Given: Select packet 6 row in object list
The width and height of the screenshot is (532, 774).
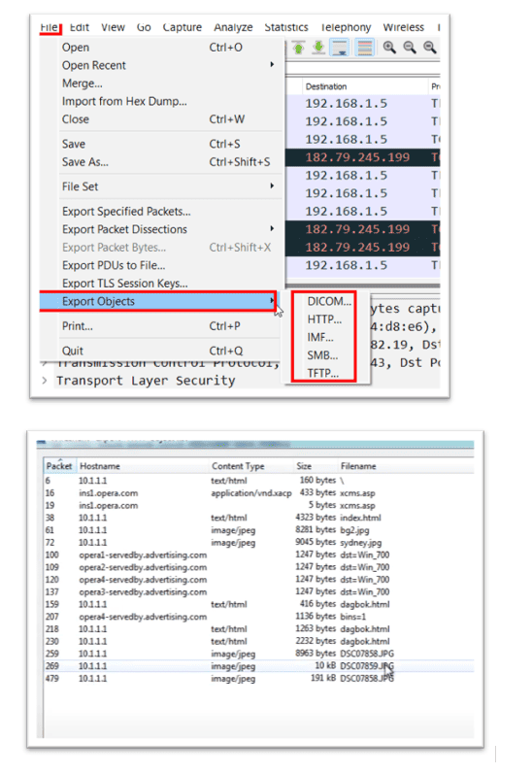Looking at the screenshot, I should click(258, 481).
